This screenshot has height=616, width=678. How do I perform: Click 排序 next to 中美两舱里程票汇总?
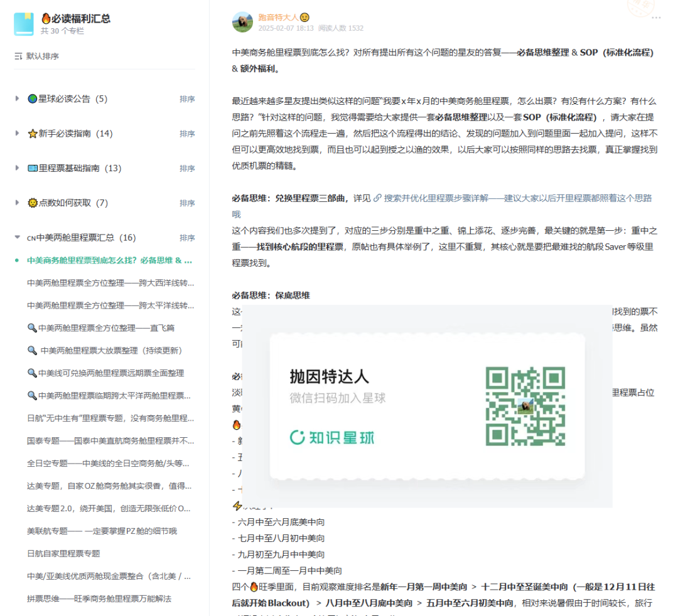[x=187, y=238]
